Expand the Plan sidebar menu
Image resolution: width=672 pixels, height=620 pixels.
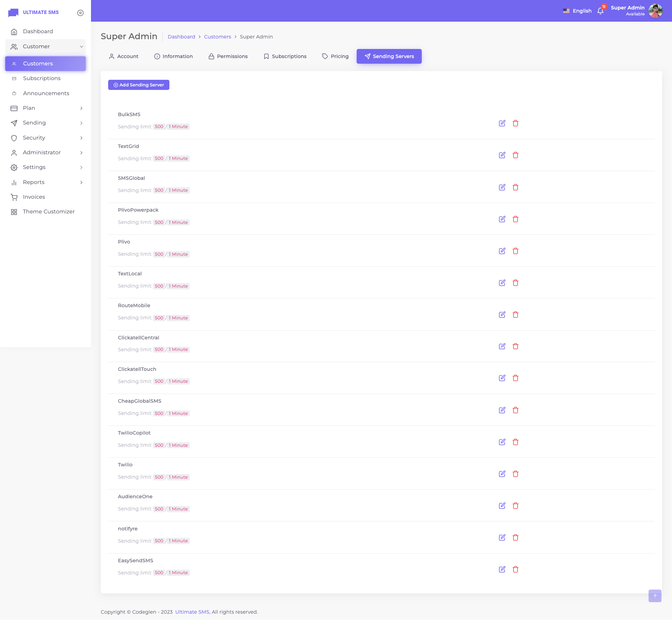[45, 108]
